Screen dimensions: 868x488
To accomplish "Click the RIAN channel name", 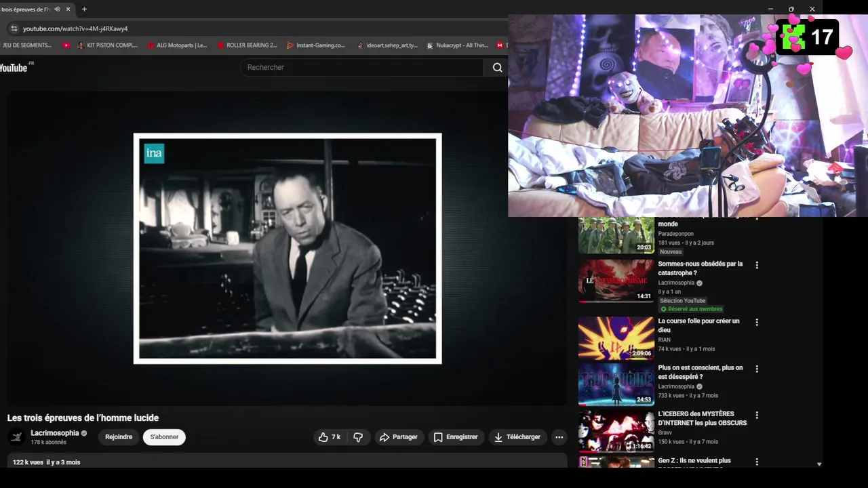I will click(x=664, y=340).
